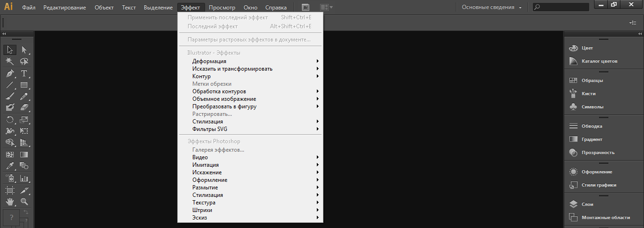Expand the Текстура submenu
This screenshot has width=644, height=228.
tap(250, 203)
